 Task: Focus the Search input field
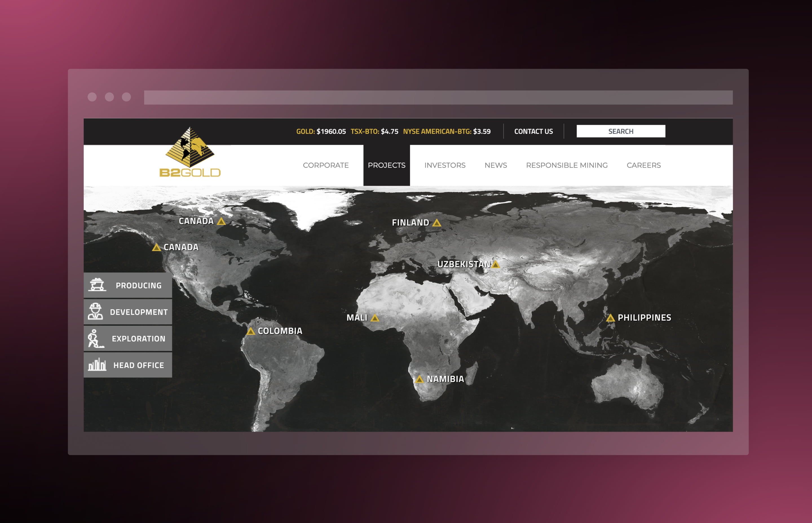[x=621, y=131]
